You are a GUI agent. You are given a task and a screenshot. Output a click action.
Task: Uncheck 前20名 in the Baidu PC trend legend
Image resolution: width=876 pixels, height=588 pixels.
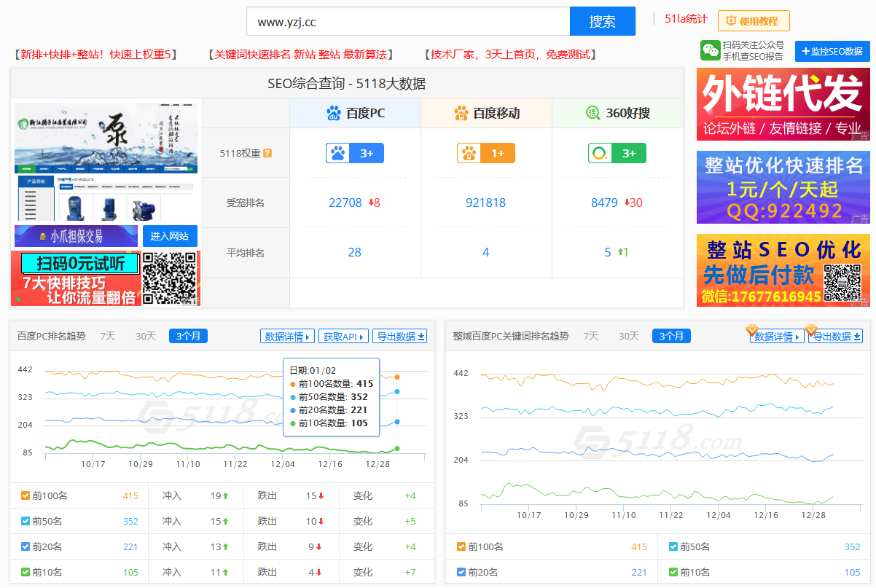[x=26, y=547]
